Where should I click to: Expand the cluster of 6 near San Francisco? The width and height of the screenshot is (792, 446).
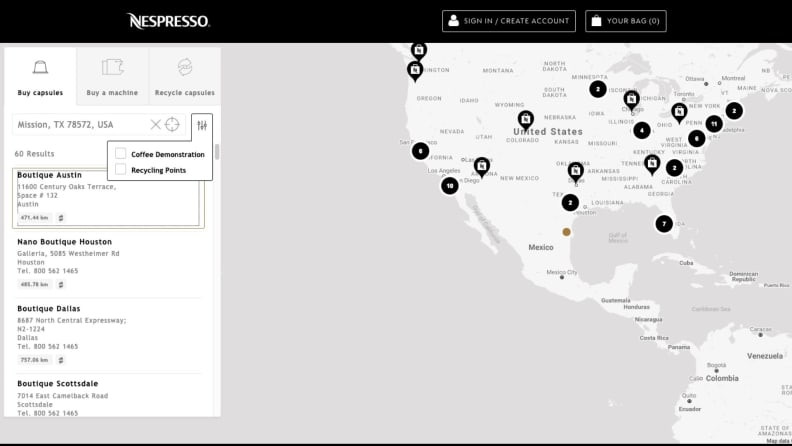coord(420,151)
